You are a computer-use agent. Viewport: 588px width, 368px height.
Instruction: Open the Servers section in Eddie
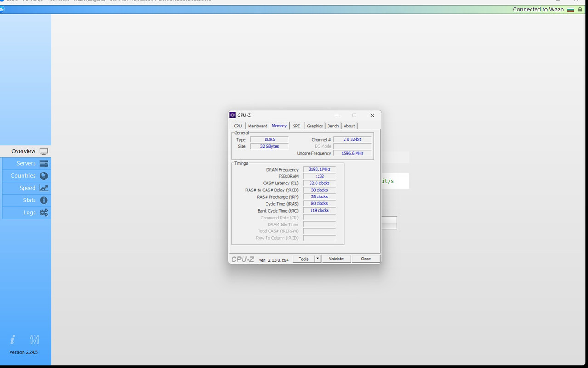point(27,163)
